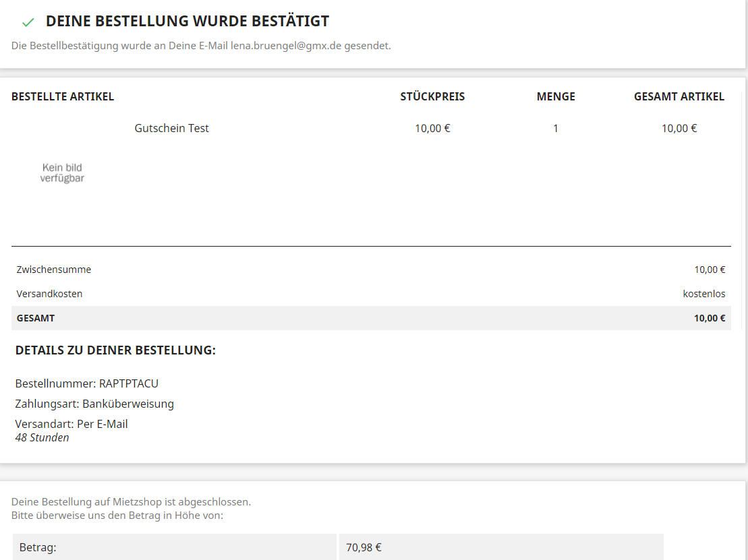Click the 'DETAILS ZU DEINER BESTELLUNG:' heading

coord(115,350)
